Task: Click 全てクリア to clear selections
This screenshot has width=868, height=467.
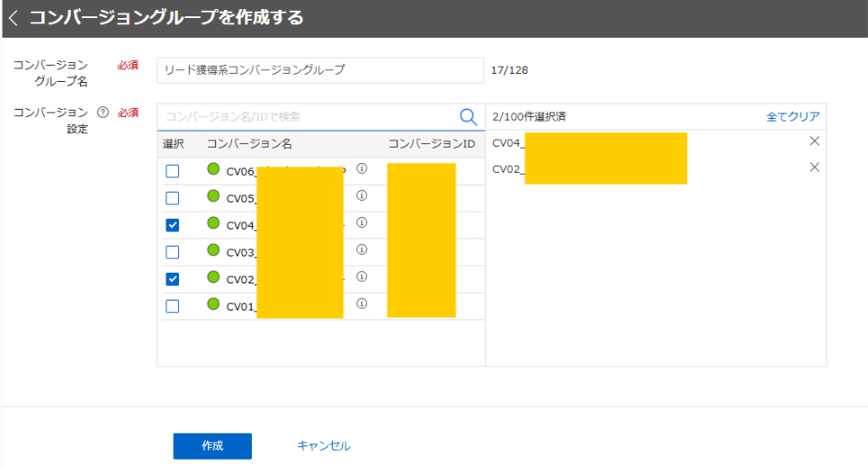Action: 792,117
